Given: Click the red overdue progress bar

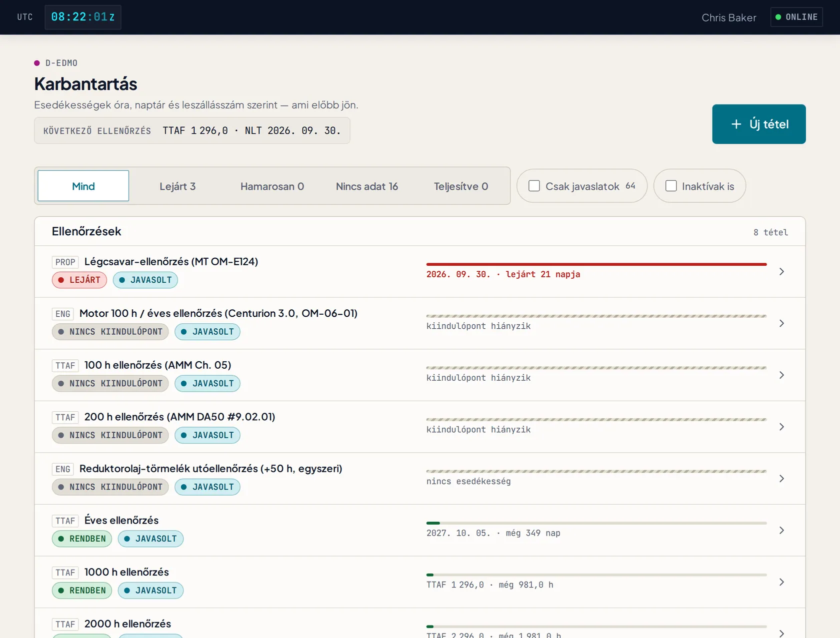Looking at the screenshot, I should pyautogui.click(x=596, y=264).
